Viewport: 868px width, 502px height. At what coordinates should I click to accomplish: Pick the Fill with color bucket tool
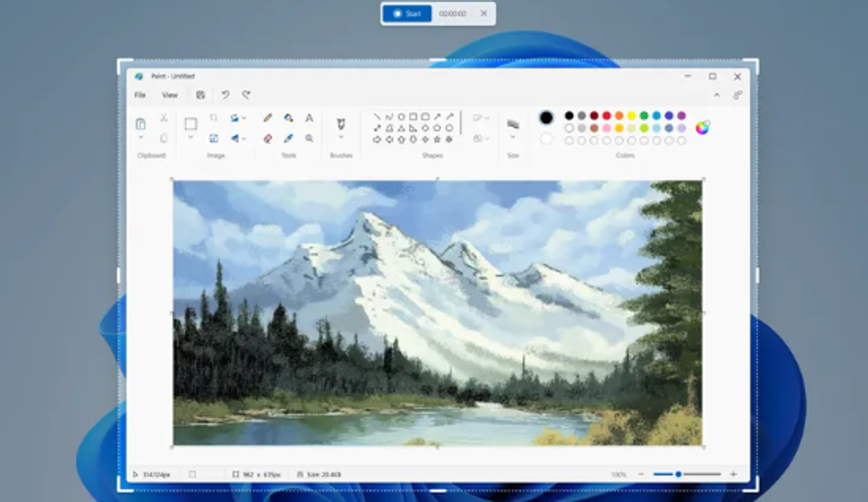tap(289, 118)
